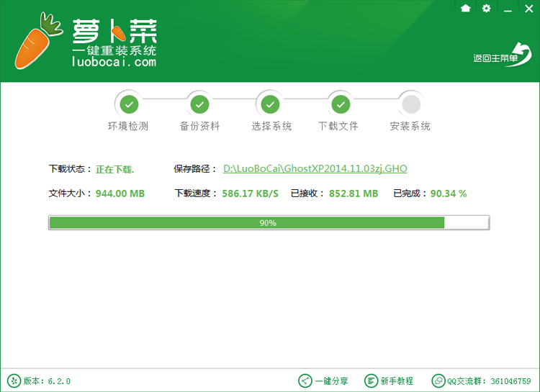Go to home via the house icon

(465, 8)
